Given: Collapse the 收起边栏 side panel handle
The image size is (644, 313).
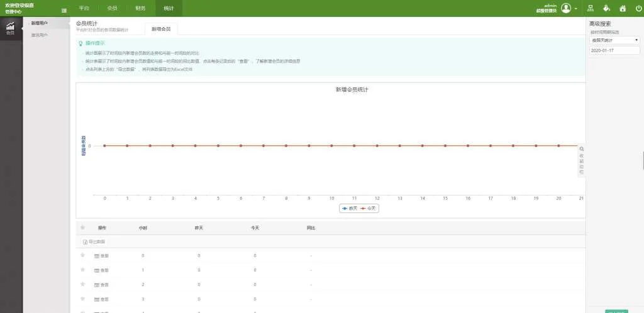Looking at the screenshot, I should (581, 160).
